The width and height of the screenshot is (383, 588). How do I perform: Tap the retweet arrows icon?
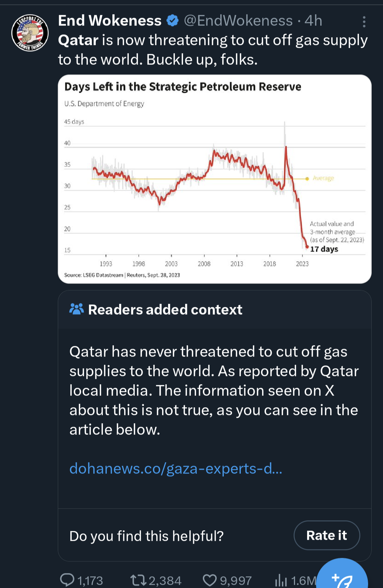(138, 580)
